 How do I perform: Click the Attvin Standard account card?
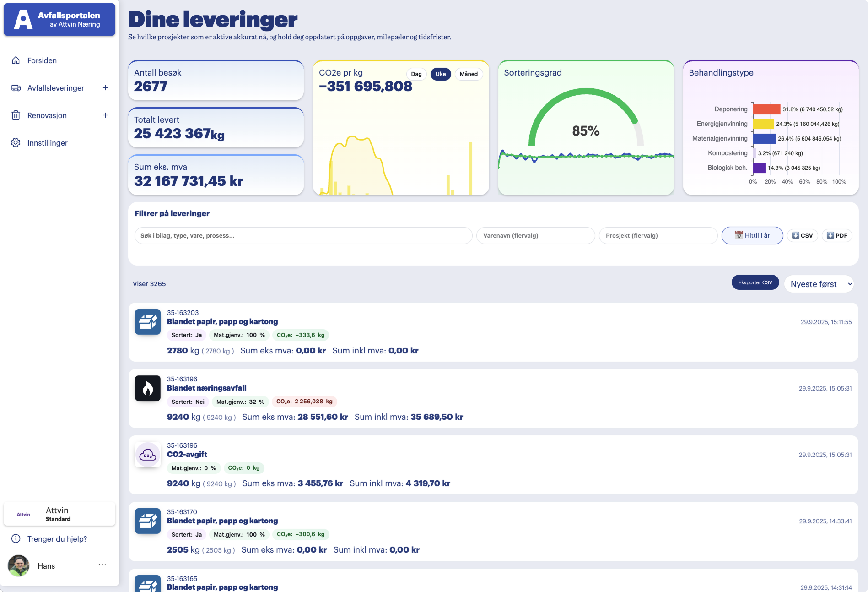(59, 514)
